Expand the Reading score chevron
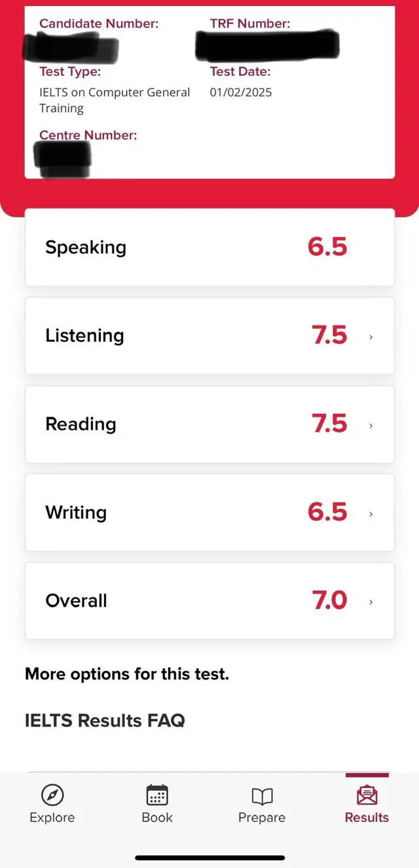 click(371, 425)
